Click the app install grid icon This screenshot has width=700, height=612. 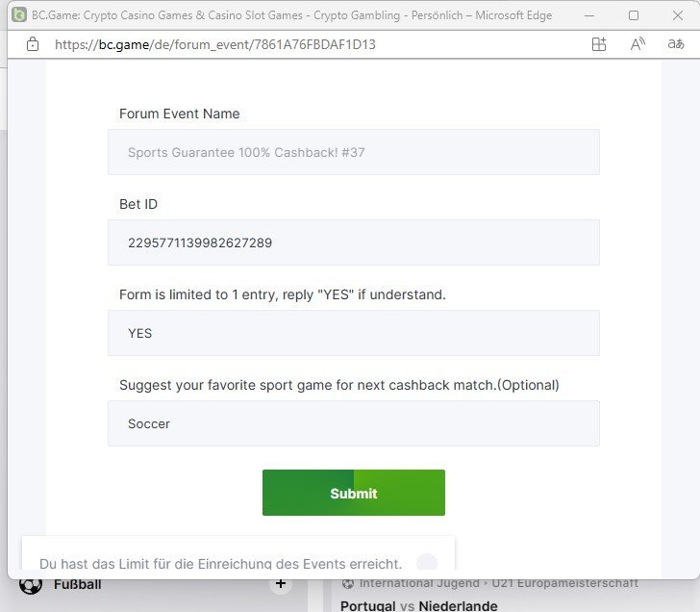tap(599, 44)
